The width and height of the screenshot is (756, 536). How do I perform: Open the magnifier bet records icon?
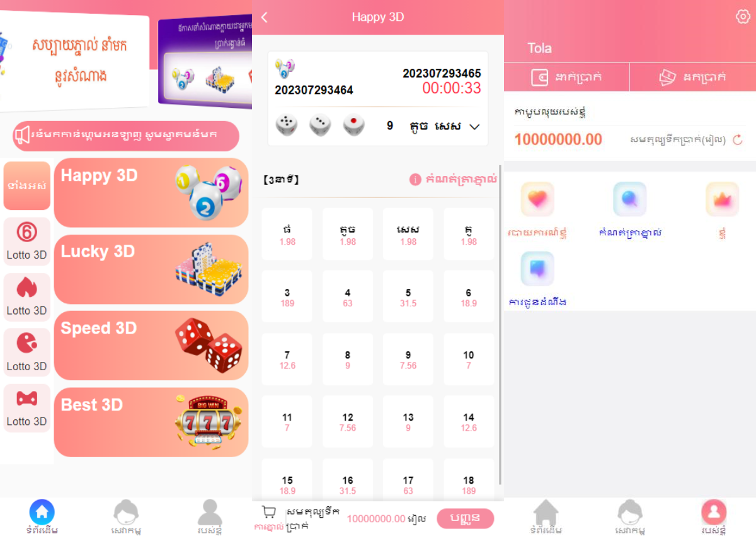pyautogui.click(x=630, y=199)
